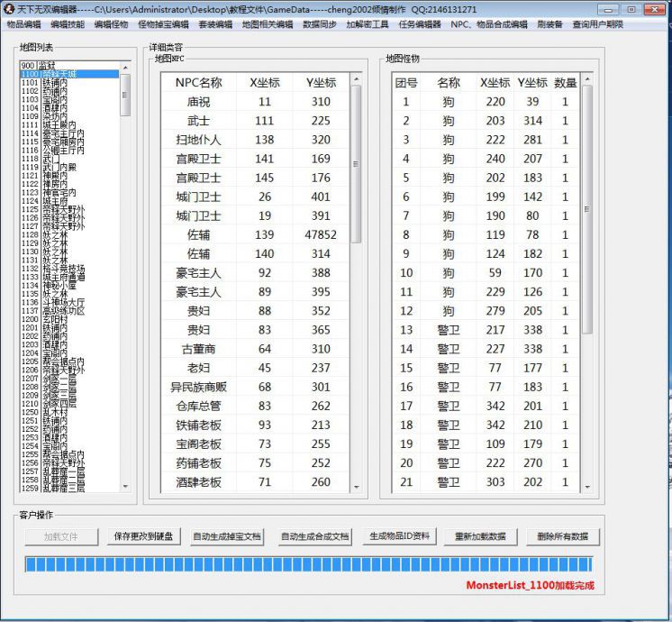Screen dimensions: 672x622
Task: Click the 生成物品ID资料 button
Action: [x=400, y=536]
